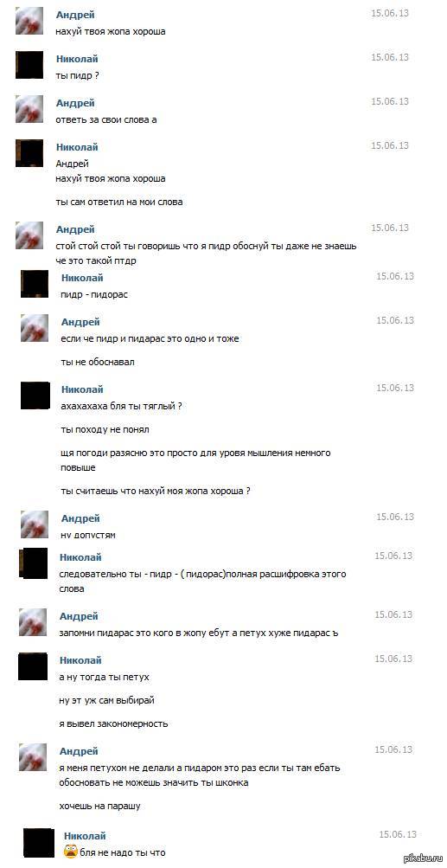Open Николай profile link above "ахахахаха" message

(82, 389)
